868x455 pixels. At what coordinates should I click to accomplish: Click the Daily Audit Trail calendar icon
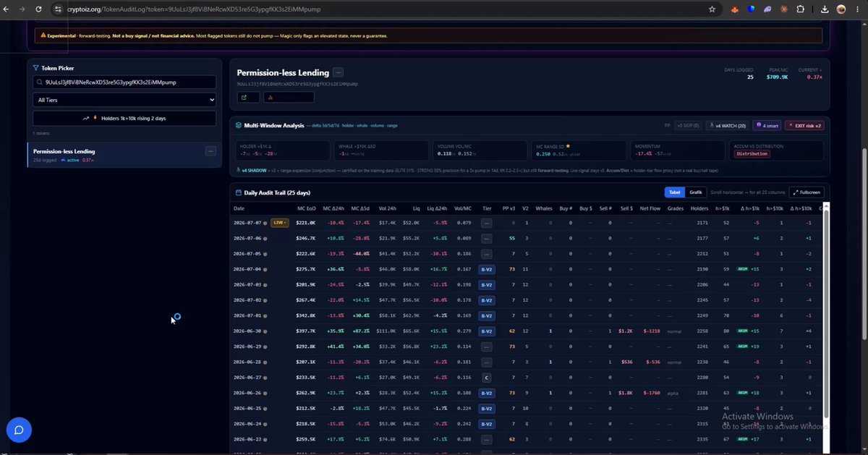tap(239, 192)
